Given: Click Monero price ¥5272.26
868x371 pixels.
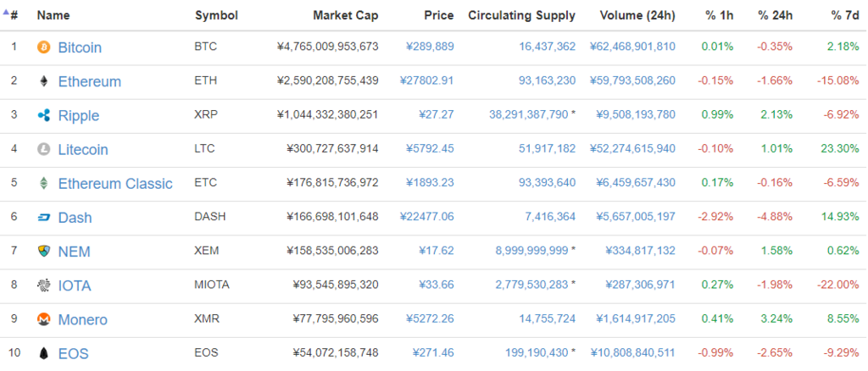Looking at the screenshot, I should pyautogui.click(x=430, y=319).
